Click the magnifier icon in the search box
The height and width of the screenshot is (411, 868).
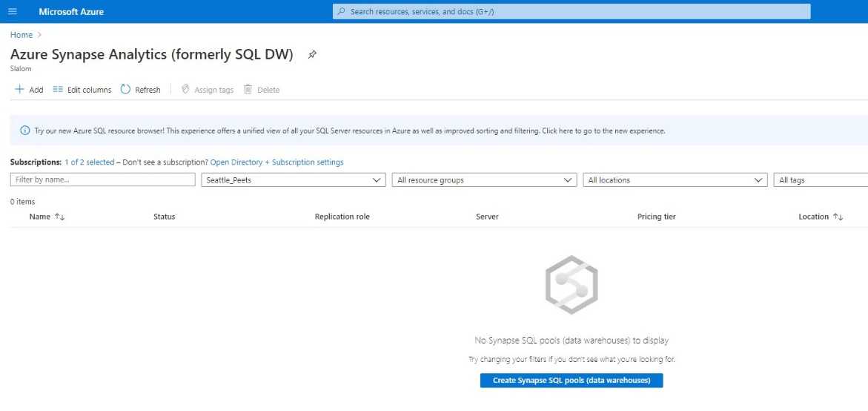pos(342,11)
